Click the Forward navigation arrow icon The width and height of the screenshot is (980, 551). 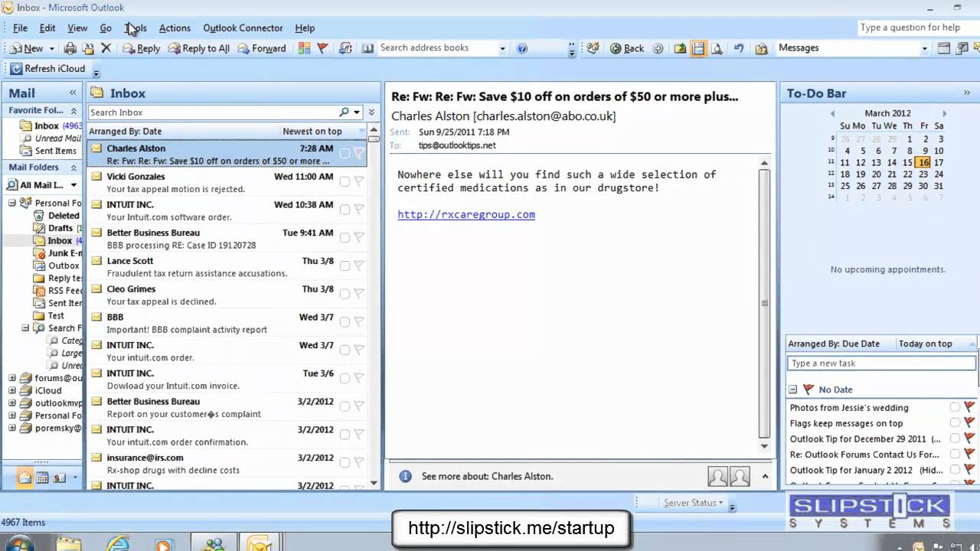[658, 48]
